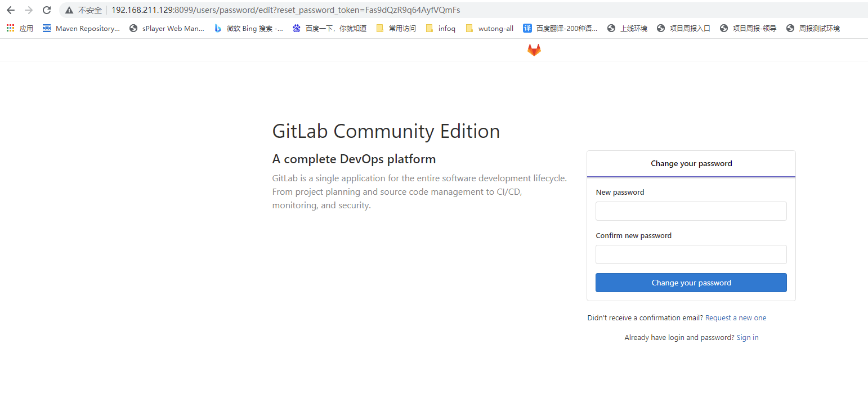868x407 pixels.
Task: Click Request a new one confirmation link
Action: 736,317
